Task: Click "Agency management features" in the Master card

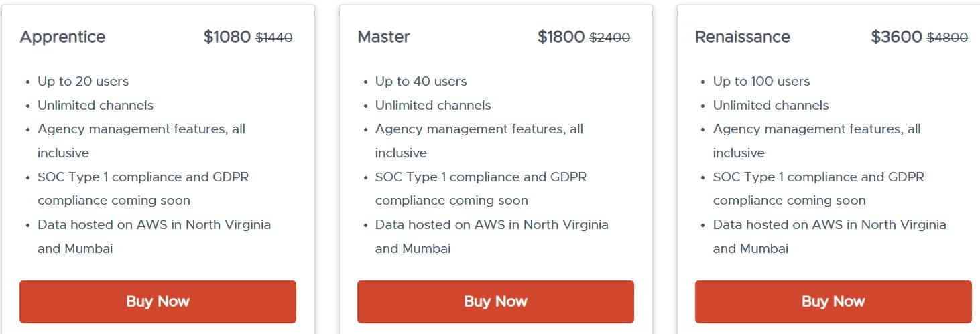Action: [x=479, y=129]
